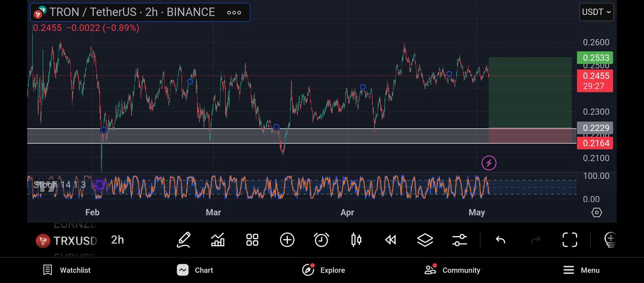Tap the purple lightning bolt event marker
Image resolution: width=644 pixels, height=283 pixels.
489,163
